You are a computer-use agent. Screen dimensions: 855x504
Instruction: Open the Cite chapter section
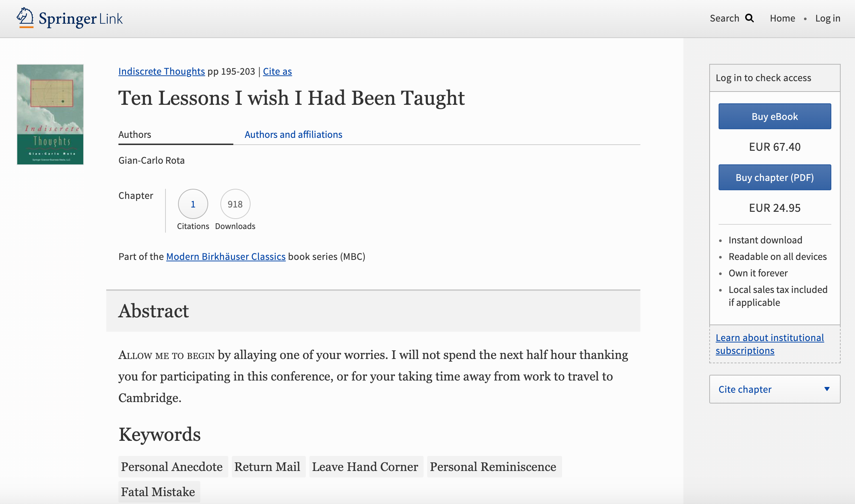(x=744, y=389)
